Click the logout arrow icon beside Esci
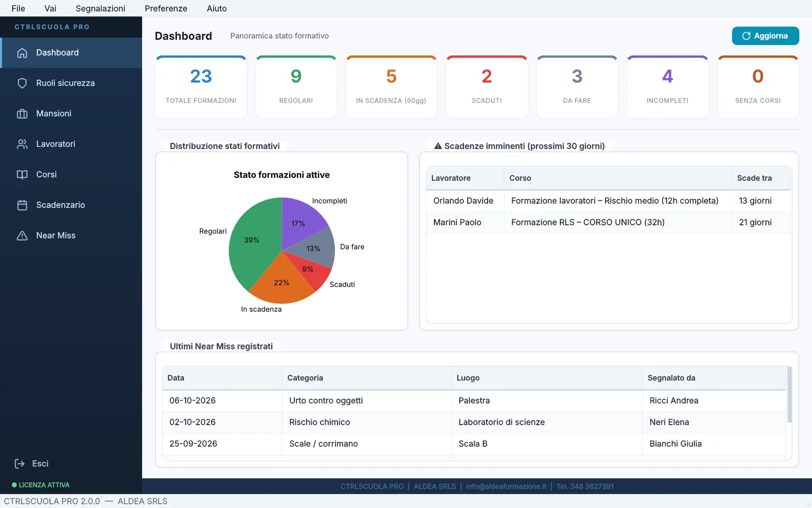Viewport: 812px width, 508px height. (x=19, y=463)
